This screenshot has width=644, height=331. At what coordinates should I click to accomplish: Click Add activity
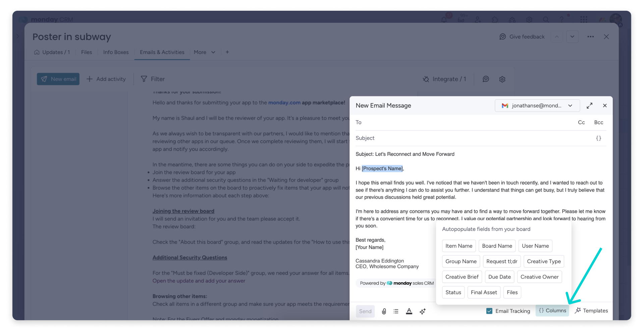(x=106, y=79)
